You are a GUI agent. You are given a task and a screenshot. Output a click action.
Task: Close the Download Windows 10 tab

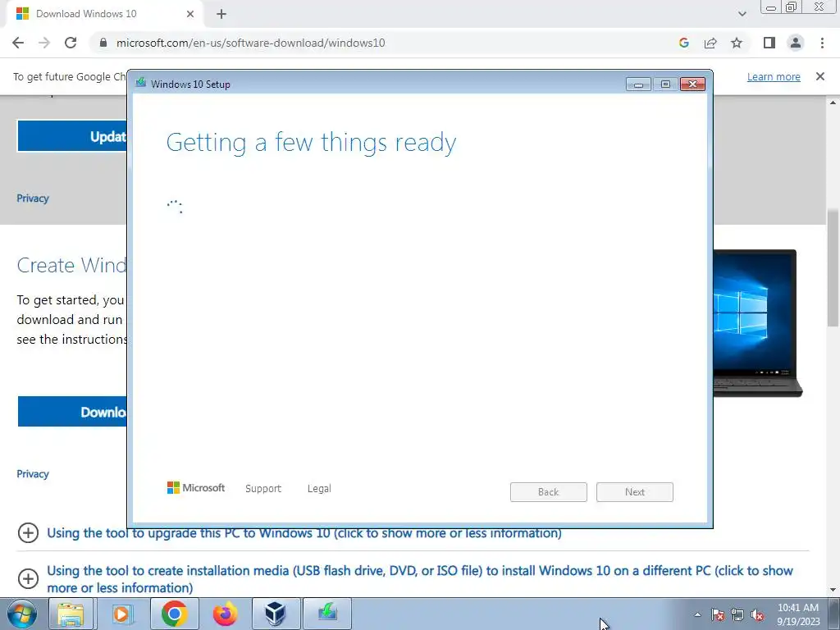[x=190, y=14]
